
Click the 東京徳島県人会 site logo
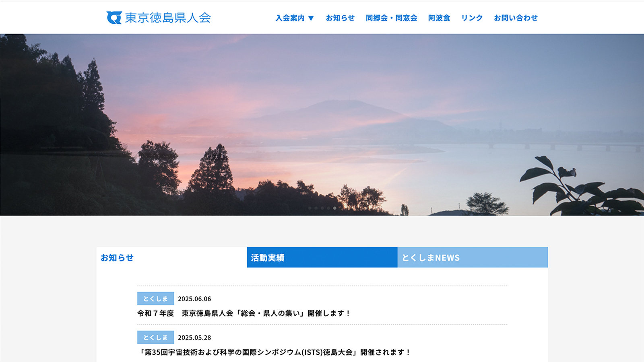tap(159, 18)
